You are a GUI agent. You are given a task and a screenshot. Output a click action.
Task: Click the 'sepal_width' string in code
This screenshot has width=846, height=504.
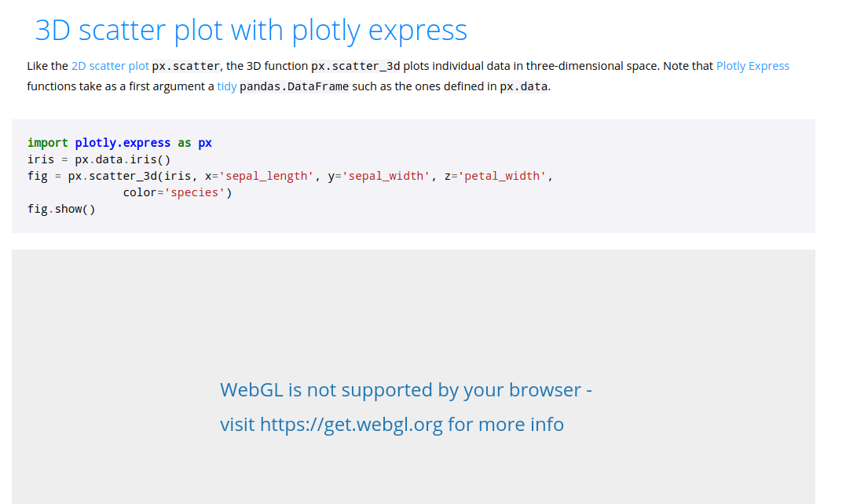pyautogui.click(x=386, y=177)
